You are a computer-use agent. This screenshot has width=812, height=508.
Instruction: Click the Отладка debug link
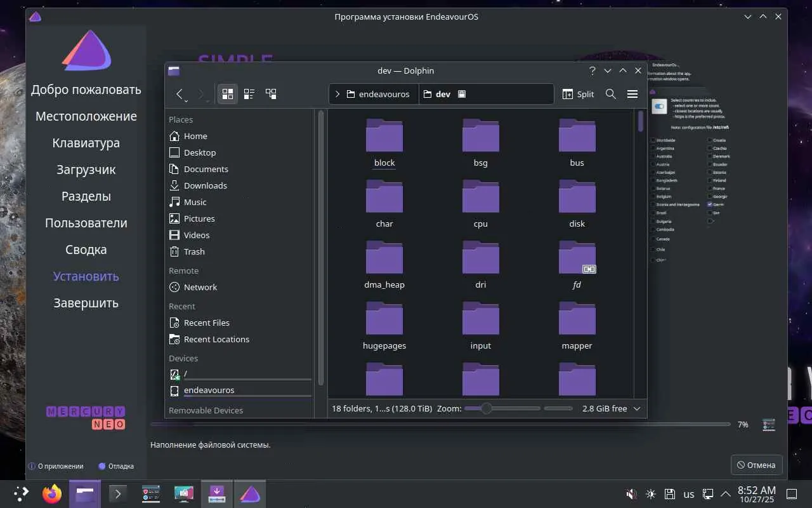(116, 466)
